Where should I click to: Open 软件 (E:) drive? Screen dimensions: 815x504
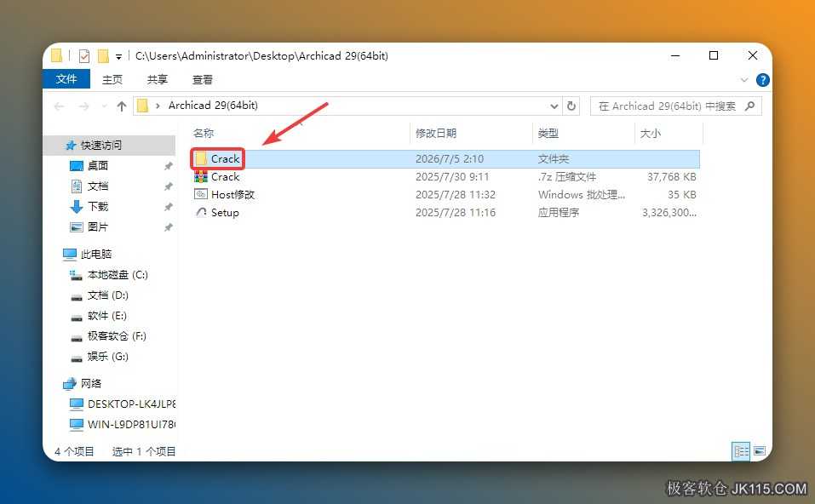click(x=107, y=315)
